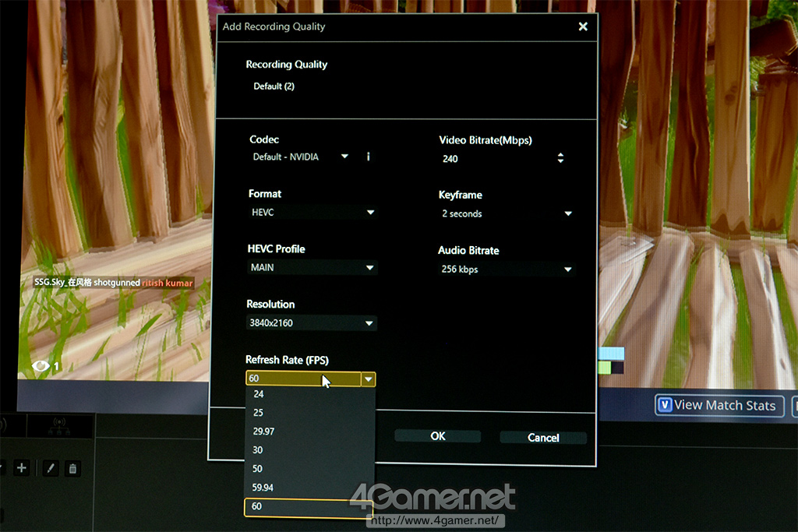Select 24 from the FPS list
Viewport: 798px width, 532px height.
310,394
